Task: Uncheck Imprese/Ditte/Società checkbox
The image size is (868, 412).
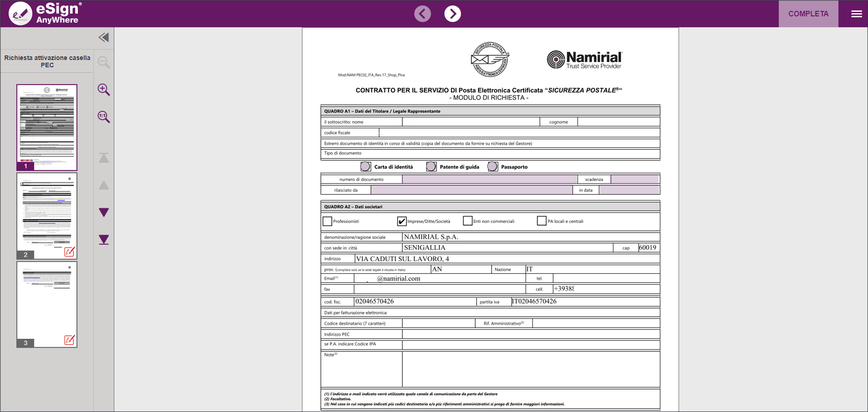Action: pos(401,221)
